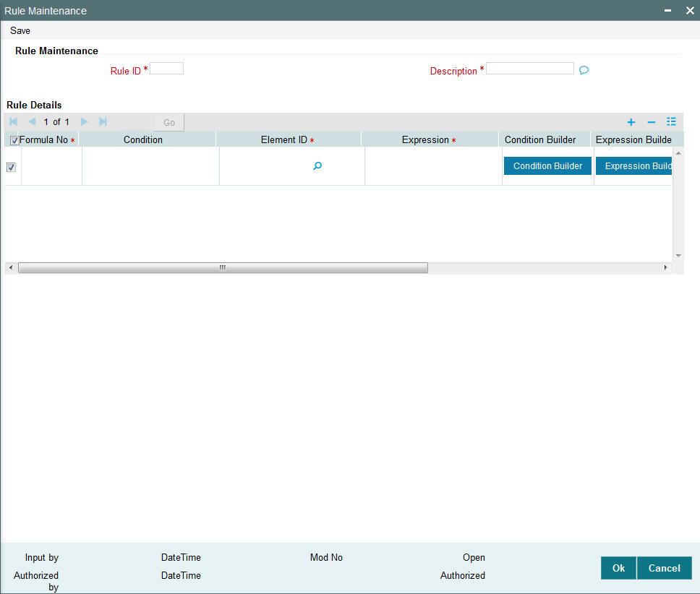The height and width of the screenshot is (594, 700).
Task: Add a new row with plus icon
Action: click(631, 122)
